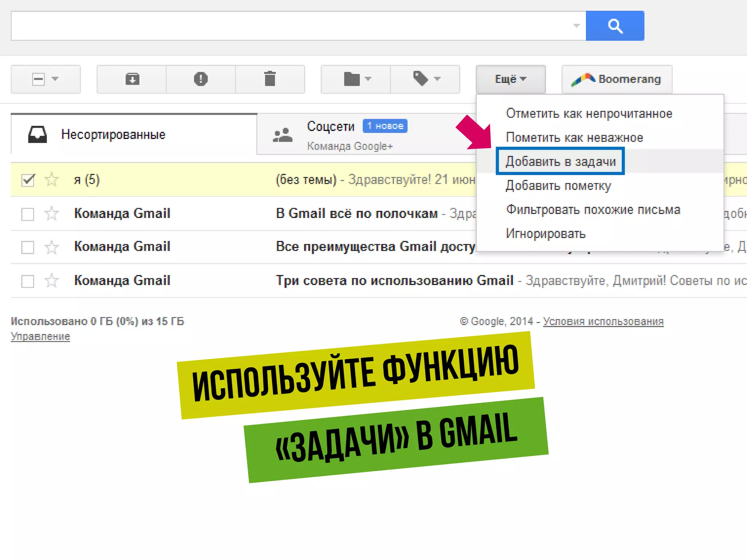Star the "я (5)" email
This screenshot has width=747, height=560.
pos(51,180)
